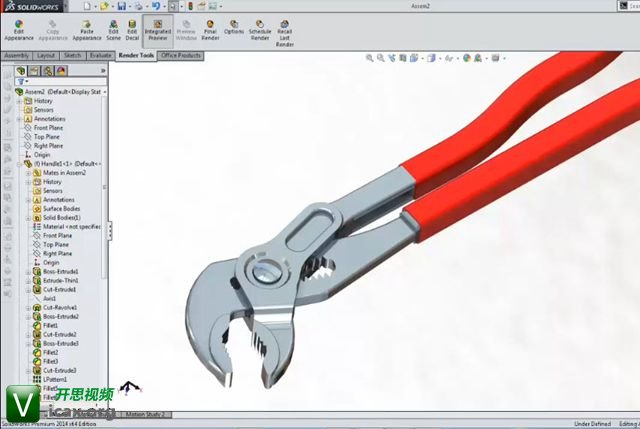Click feature panel collapse handle
Viewport: 640px width, 429px height.
(x=110, y=231)
